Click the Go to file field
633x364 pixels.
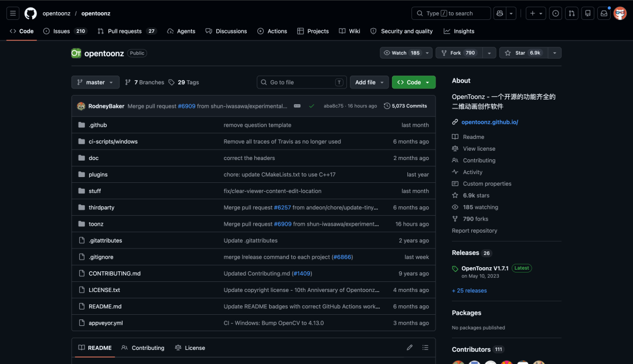pos(302,82)
